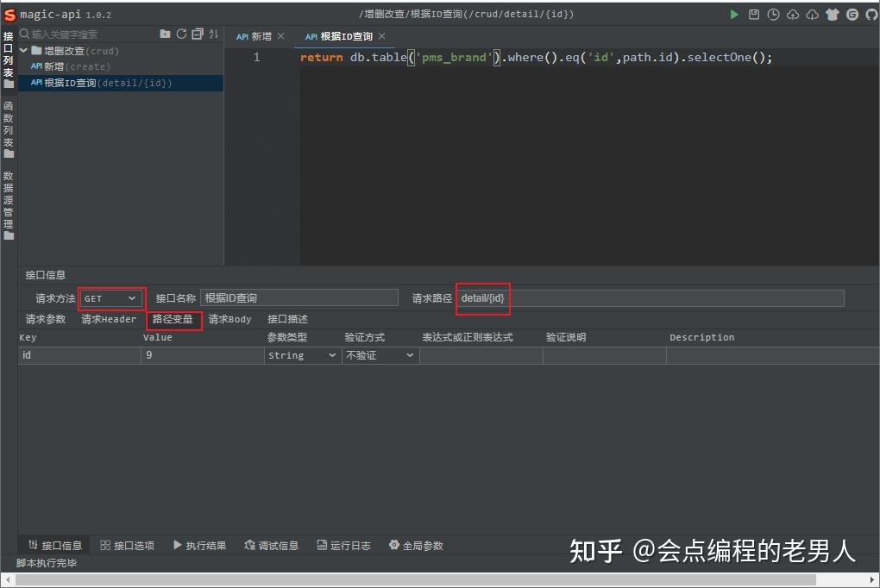Click the theme skin icon in toolbar
Screen dimensions: 880x588
[x=831, y=14]
